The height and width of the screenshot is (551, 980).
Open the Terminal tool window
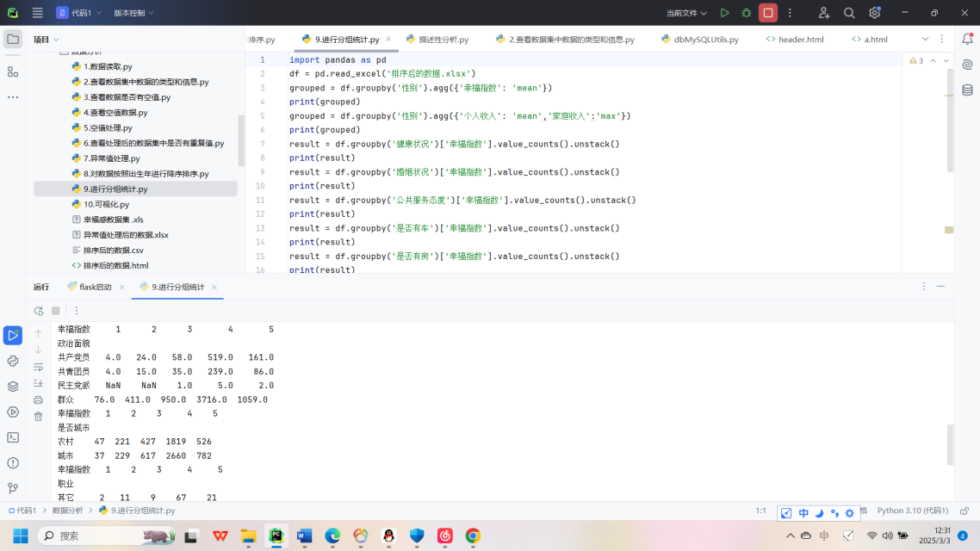[x=13, y=438]
